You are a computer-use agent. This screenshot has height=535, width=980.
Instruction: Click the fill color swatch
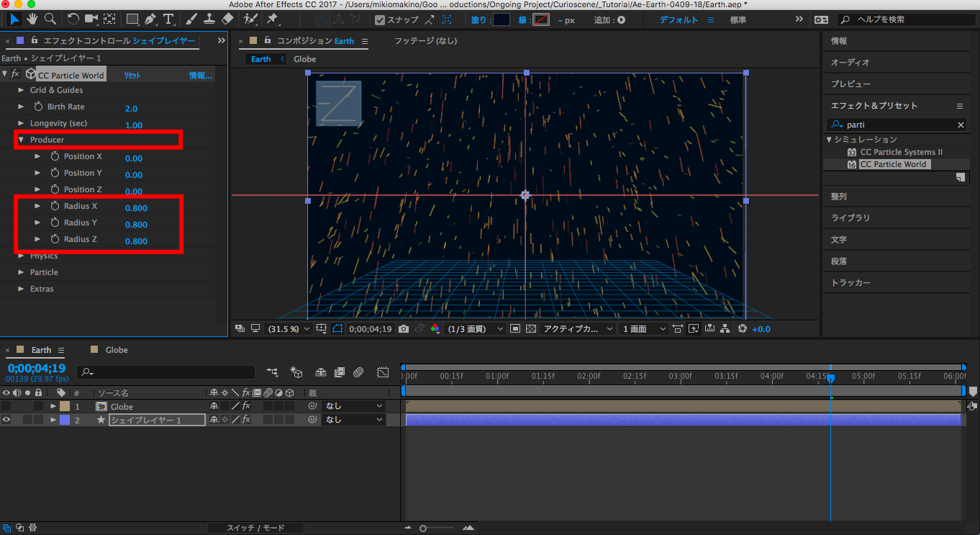click(501, 20)
